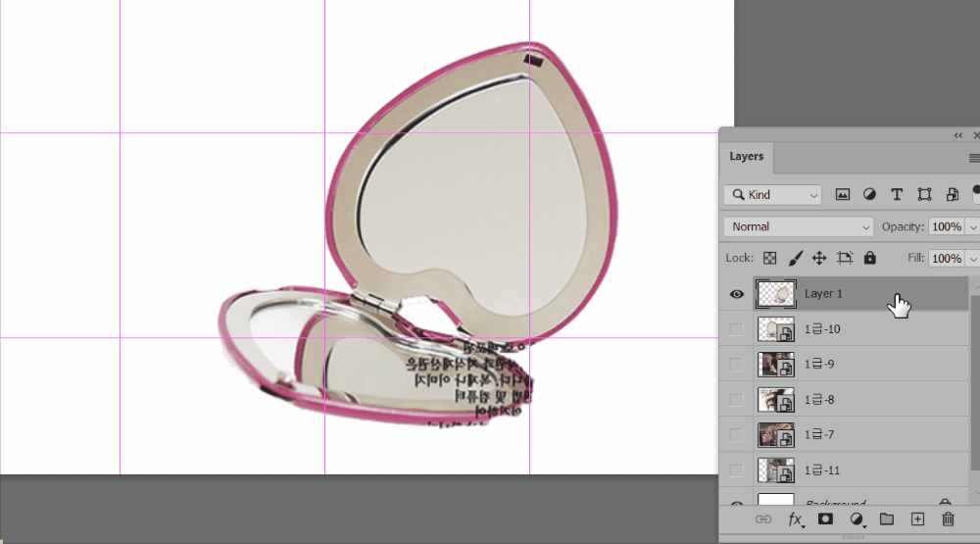This screenshot has width=980, height=544.
Task: Lock artboard nesting icon
Action: [x=845, y=258]
